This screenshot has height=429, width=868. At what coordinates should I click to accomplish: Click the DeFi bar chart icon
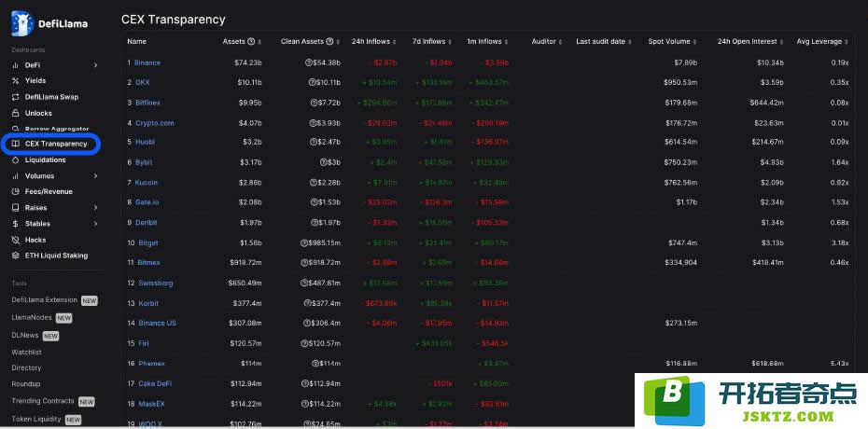(x=16, y=65)
